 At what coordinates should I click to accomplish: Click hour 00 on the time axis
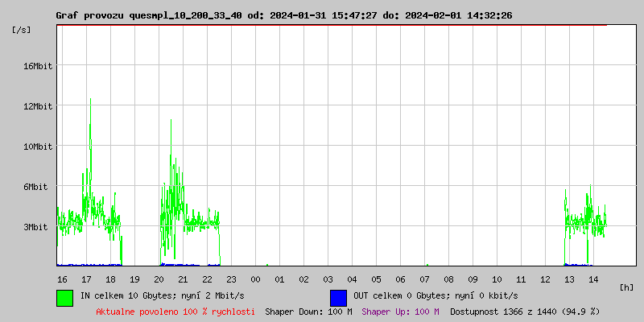click(x=255, y=279)
